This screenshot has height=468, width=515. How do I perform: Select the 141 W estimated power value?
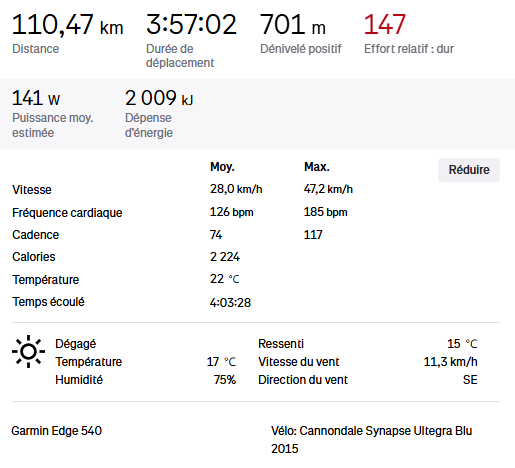pyautogui.click(x=36, y=98)
